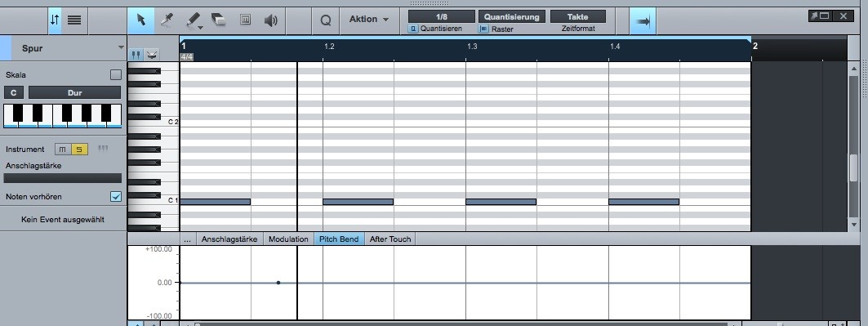The width and height of the screenshot is (868, 326).
Task: Click the 4/4 time signature marker
Action: tap(186, 56)
